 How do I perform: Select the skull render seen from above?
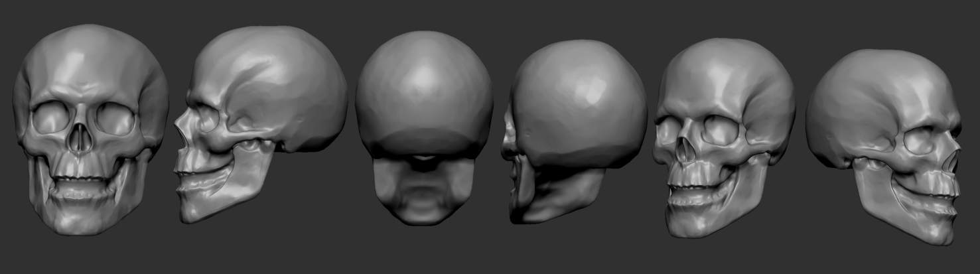424,127
